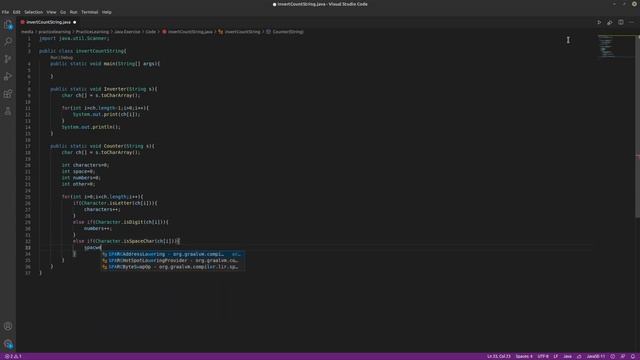Open the Manage gear at activity bar bottom

coord(8,344)
